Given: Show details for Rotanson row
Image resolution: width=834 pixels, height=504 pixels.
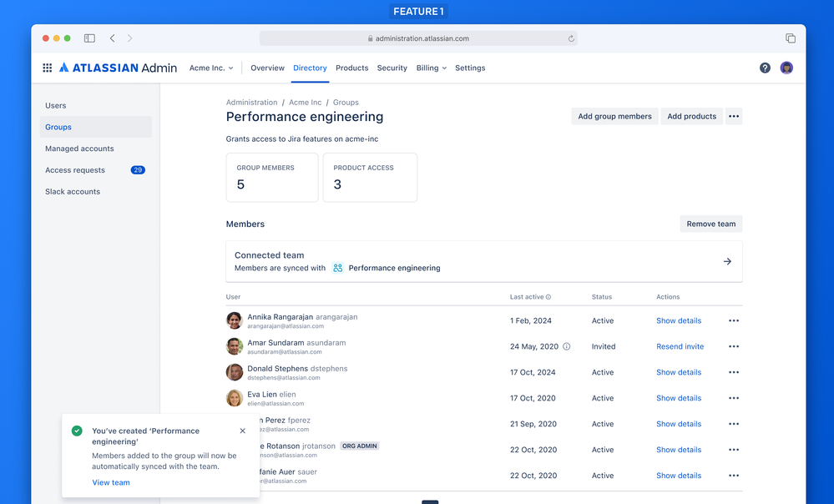Looking at the screenshot, I should [x=679, y=450].
